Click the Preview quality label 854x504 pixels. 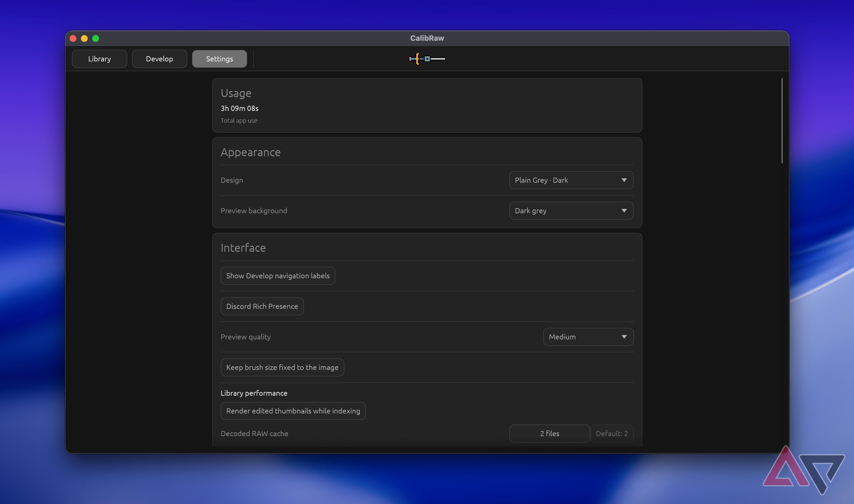246,337
